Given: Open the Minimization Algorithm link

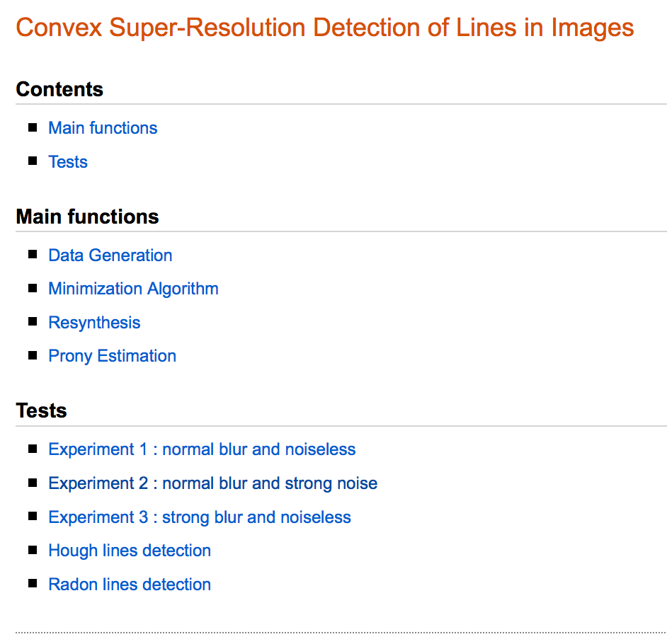Looking at the screenshot, I should pyautogui.click(x=133, y=289).
